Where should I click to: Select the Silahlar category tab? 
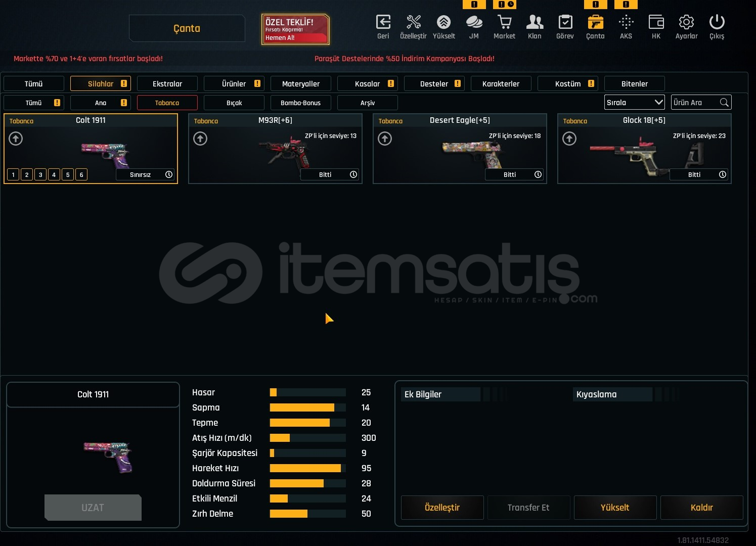pos(101,83)
